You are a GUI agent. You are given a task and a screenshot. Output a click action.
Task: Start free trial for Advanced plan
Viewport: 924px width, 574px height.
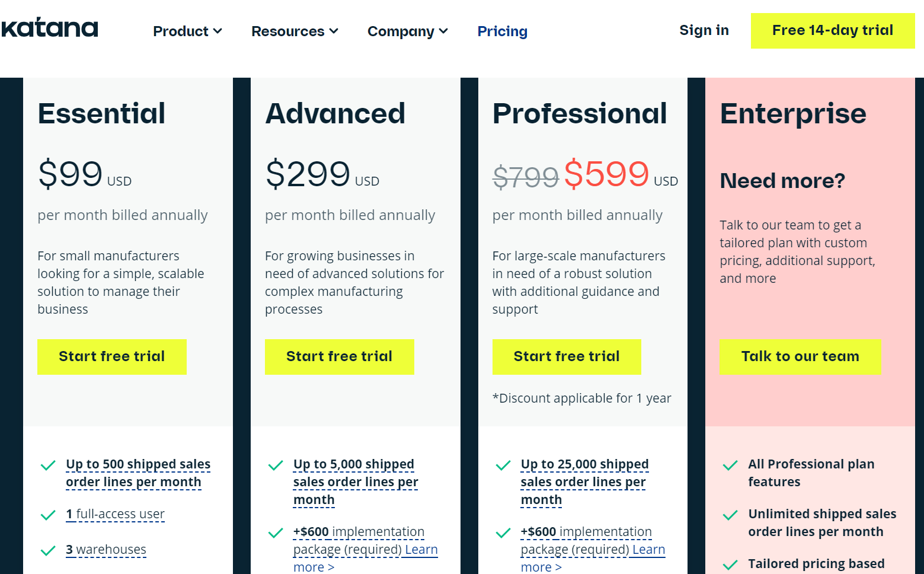339,356
